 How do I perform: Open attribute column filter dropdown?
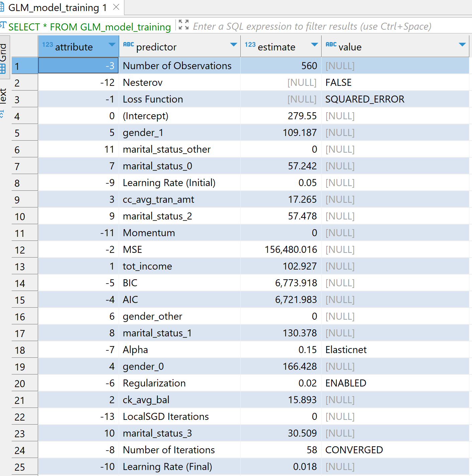click(x=112, y=45)
